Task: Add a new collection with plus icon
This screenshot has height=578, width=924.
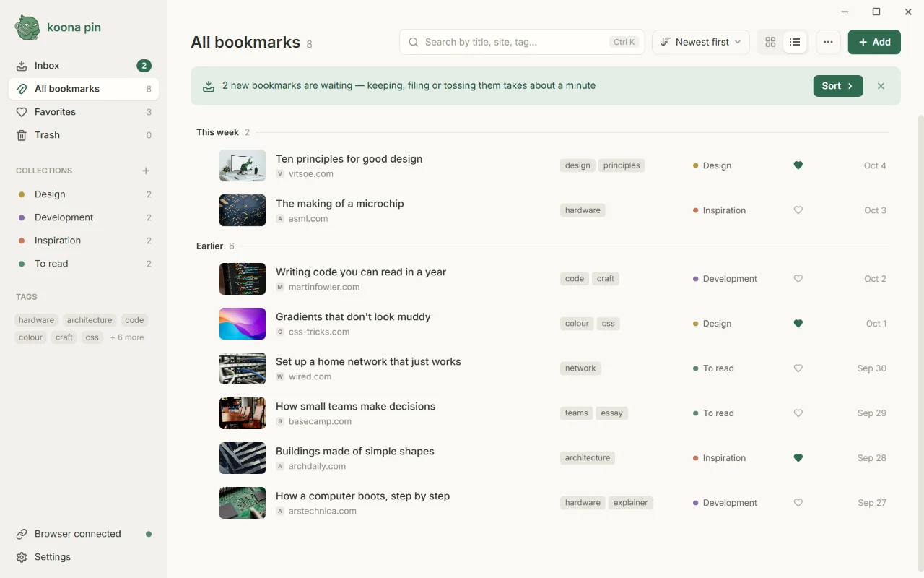Action: [x=146, y=171]
